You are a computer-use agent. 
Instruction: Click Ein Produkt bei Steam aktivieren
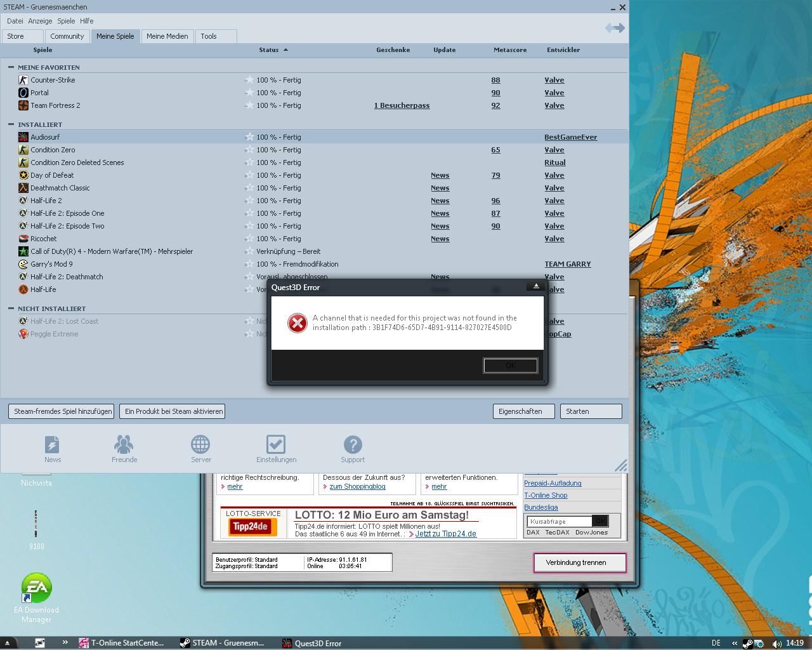(x=174, y=411)
